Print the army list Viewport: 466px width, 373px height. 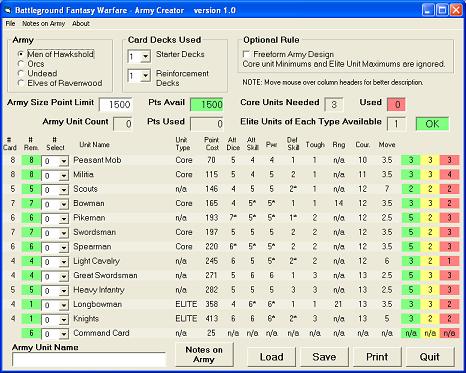[377, 357]
